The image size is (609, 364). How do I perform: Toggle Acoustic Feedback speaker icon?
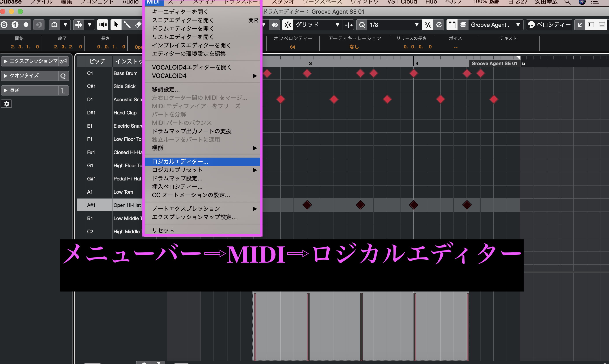click(103, 25)
